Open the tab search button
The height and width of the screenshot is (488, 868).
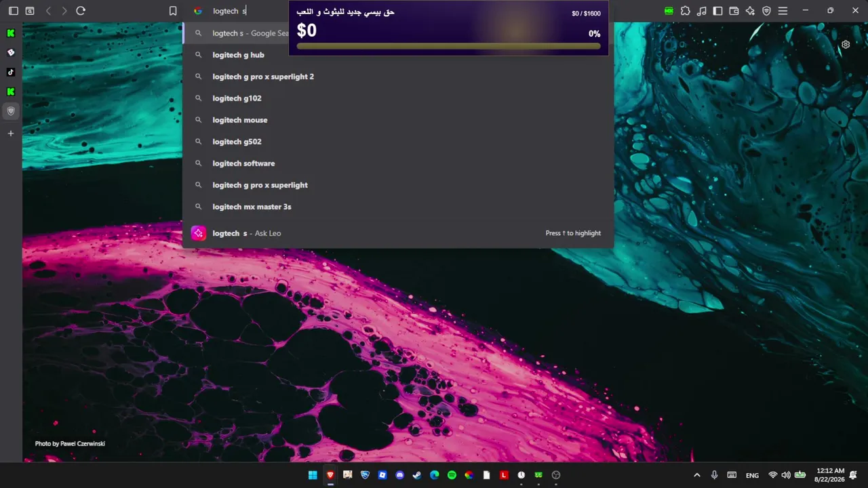30,11
